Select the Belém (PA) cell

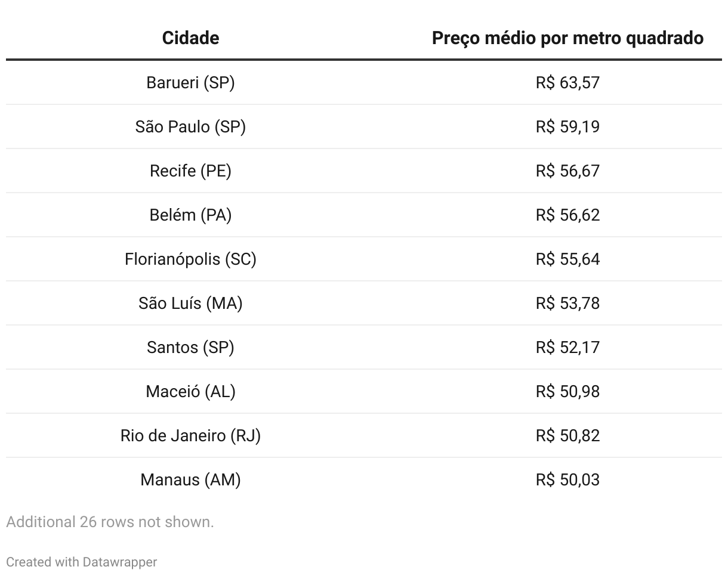(x=190, y=215)
